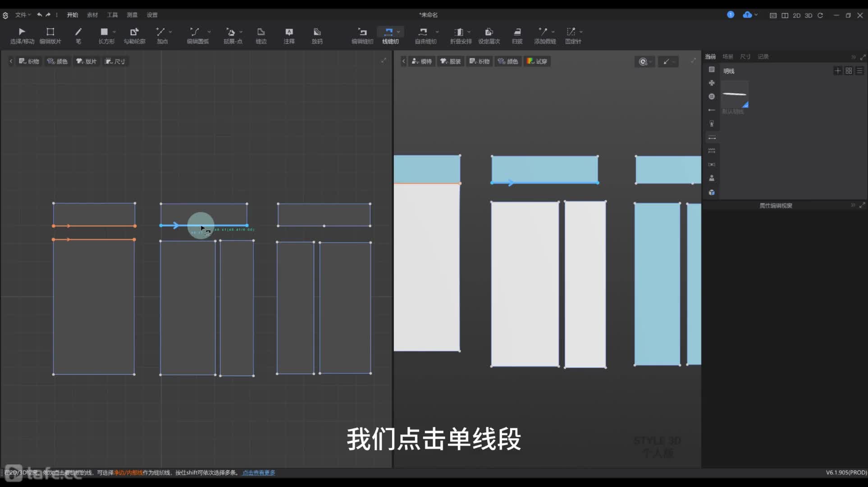This screenshot has width=868, height=487.
Task: Toggle 织物 display in the 2D window
Action: point(29,61)
